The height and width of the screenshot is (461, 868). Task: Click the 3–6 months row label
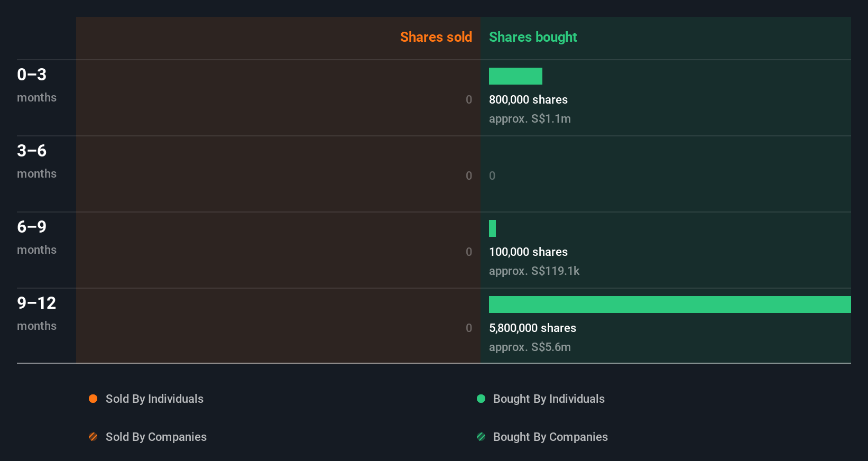36,161
